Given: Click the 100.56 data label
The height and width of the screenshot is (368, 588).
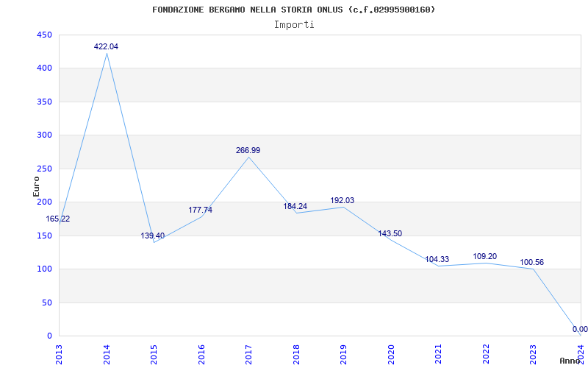Looking at the screenshot, I should (531, 263).
